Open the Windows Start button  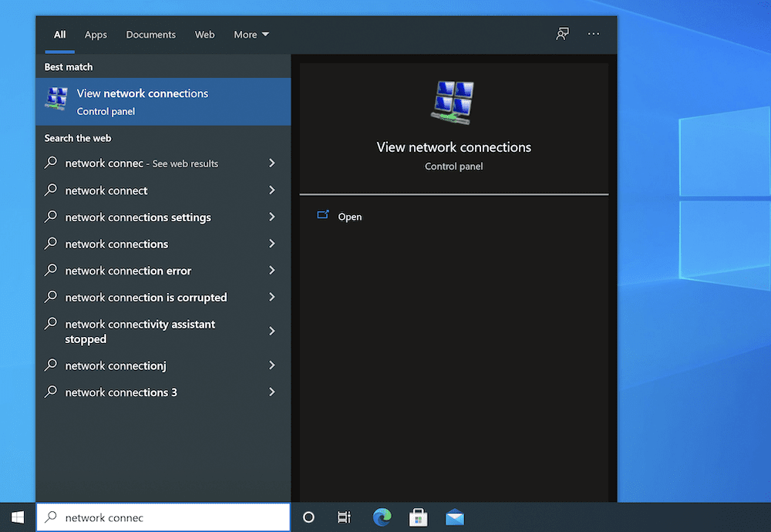pos(18,517)
